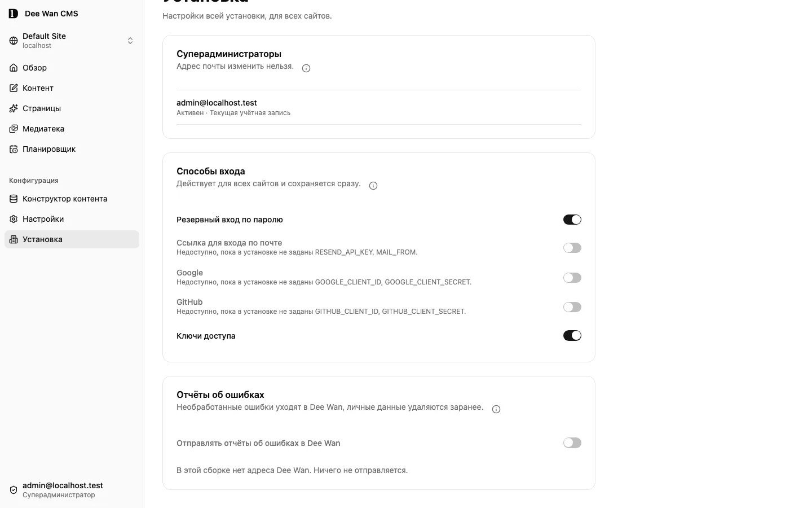Click the globe icon beside Default Site

[x=14, y=41]
